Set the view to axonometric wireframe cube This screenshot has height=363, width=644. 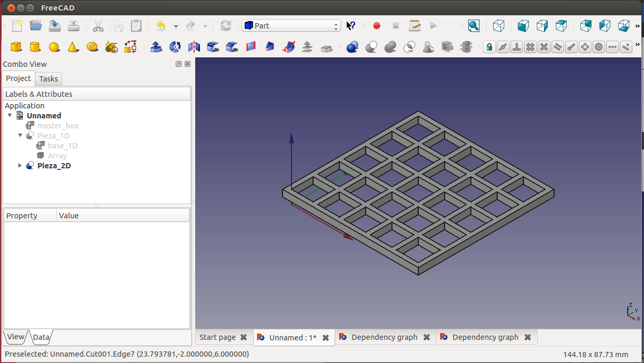click(498, 26)
